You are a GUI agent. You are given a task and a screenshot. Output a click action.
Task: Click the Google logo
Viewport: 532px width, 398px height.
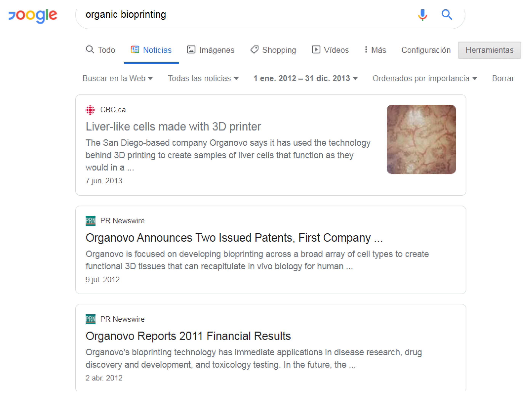pos(33,16)
